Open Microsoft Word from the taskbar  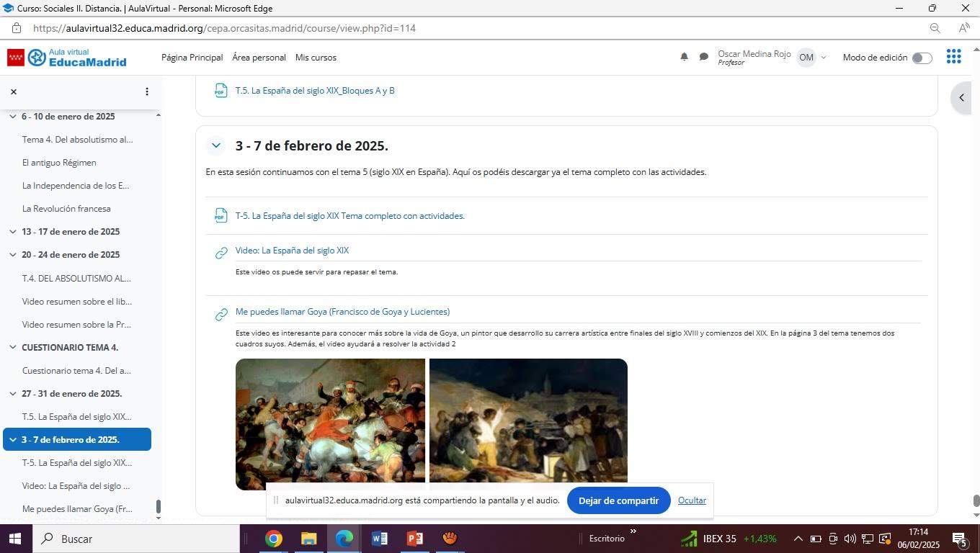coord(380,539)
